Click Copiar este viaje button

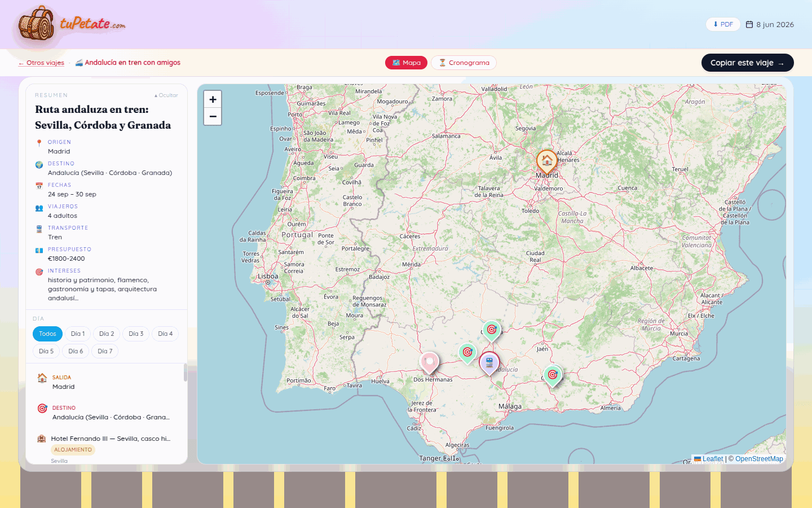[747, 63]
